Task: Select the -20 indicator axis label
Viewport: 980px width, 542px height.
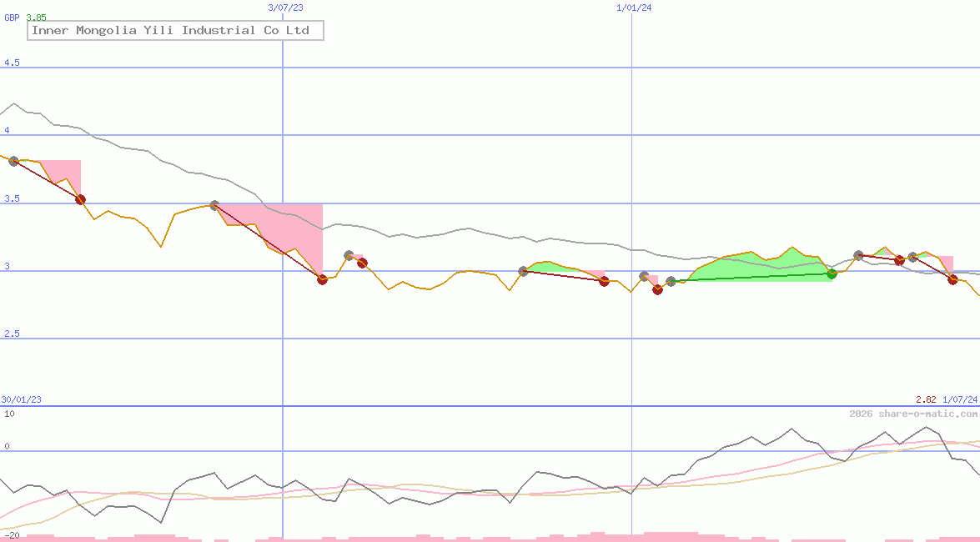Action: tap(10, 534)
